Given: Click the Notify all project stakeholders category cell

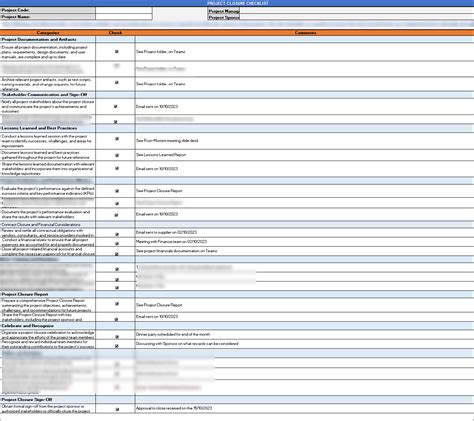Looking at the screenshot, I should coord(48,107).
